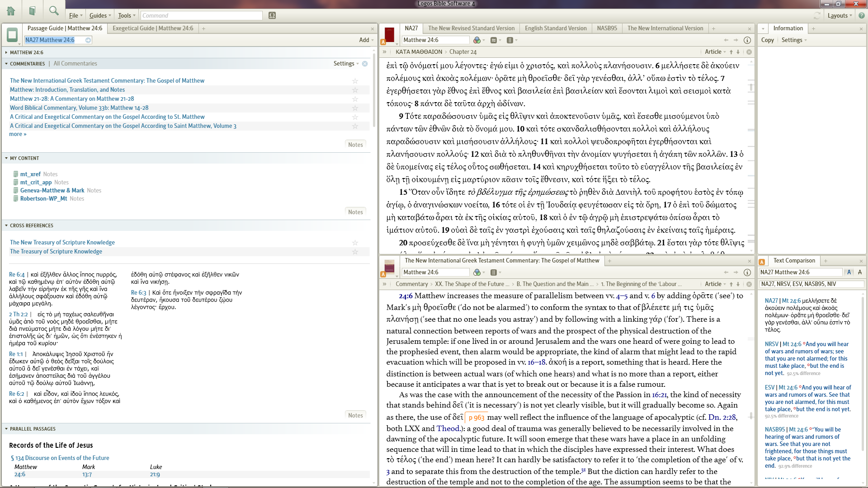
Task: Star the NIGTC Gospel of Matthew commentary
Action: pos(355,81)
